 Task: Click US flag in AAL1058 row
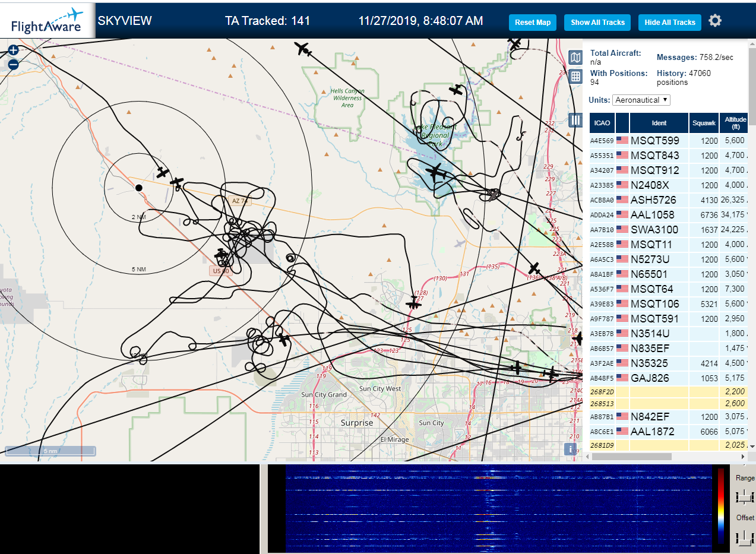click(x=622, y=215)
